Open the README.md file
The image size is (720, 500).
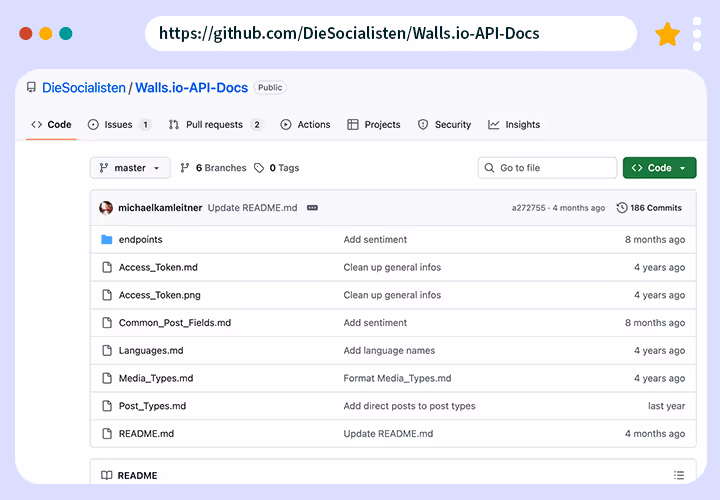coord(146,433)
